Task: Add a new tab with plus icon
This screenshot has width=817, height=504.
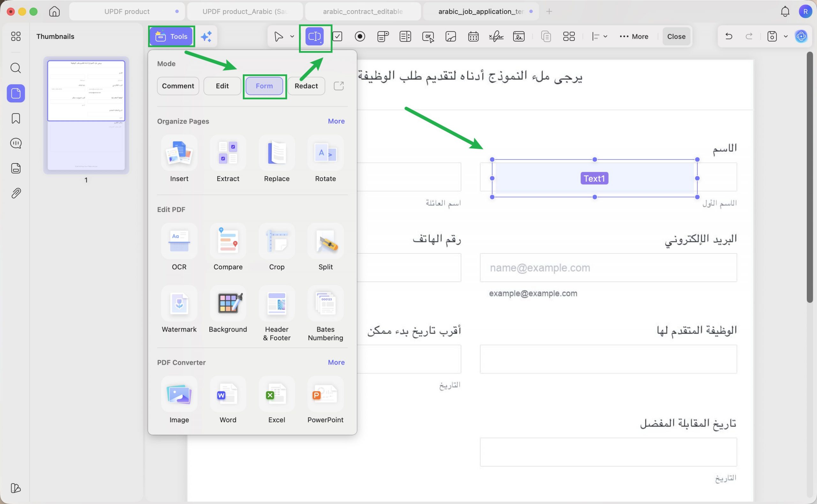Action: point(549,11)
